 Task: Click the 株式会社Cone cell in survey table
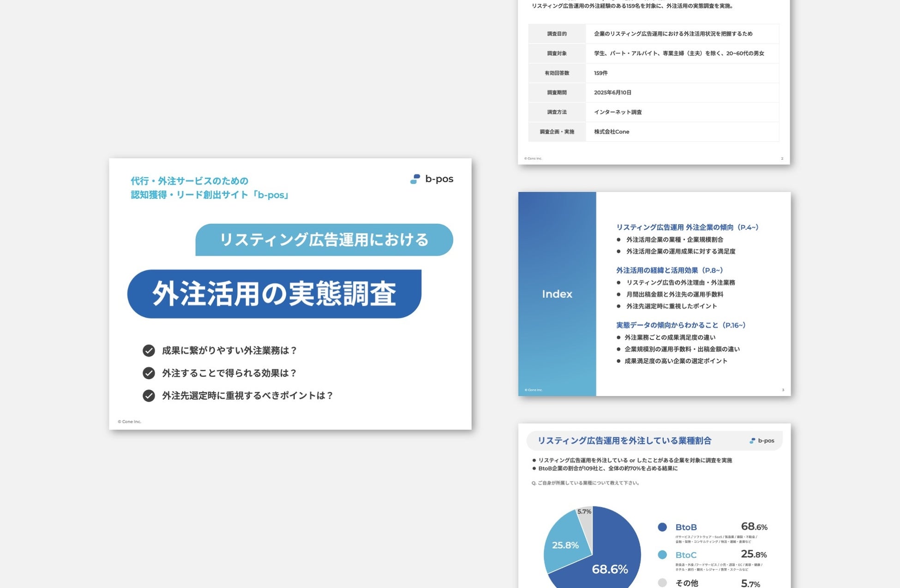[612, 132]
